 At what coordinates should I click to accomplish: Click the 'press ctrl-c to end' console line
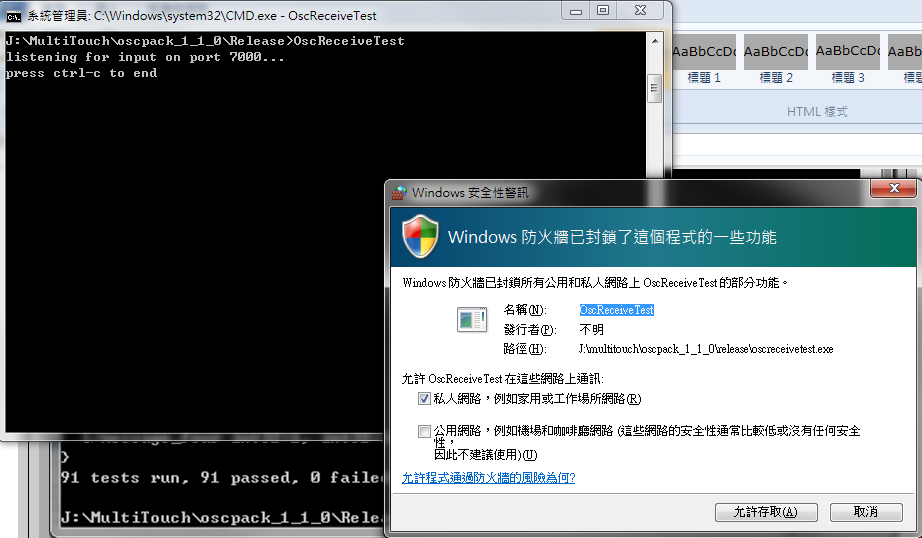tap(81, 73)
